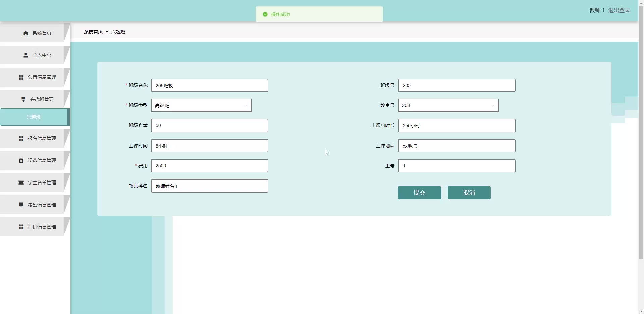Image resolution: width=644 pixels, height=314 pixels.
Task: Click the 班级号 field label
Action: tap(387, 85)
